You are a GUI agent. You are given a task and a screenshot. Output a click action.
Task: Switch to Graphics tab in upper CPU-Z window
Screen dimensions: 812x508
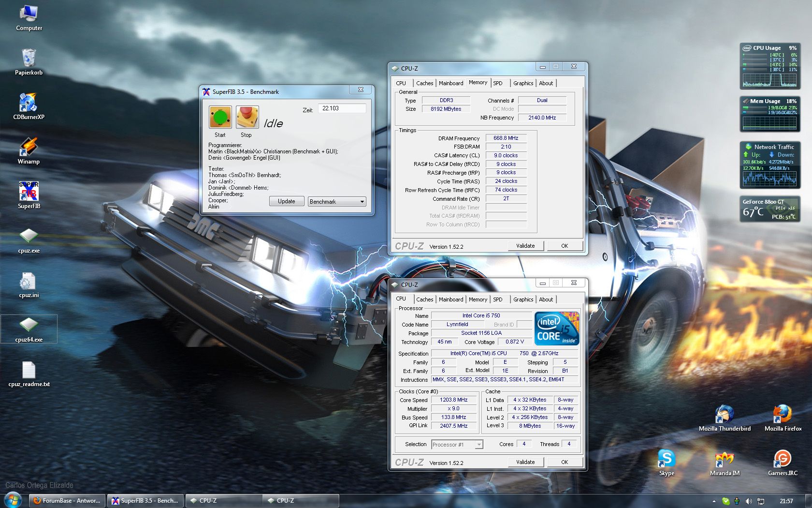click(523, 83)
